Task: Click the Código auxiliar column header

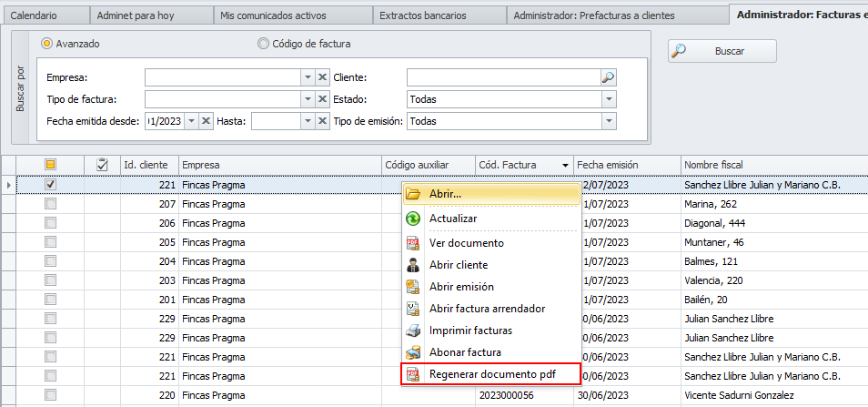Action: point(429,165)
